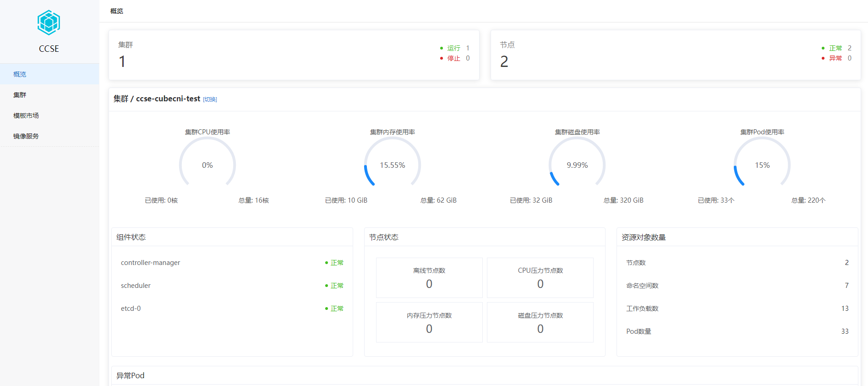Click the 节点状态 panel heading
The width and height of the screenshot is (868, 386).
[384, 237]
